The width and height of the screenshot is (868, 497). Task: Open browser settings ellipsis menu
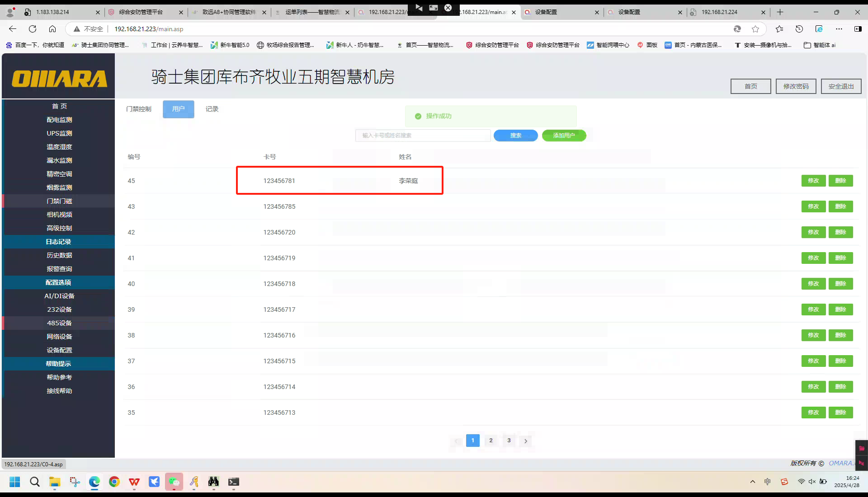point(839,29)
